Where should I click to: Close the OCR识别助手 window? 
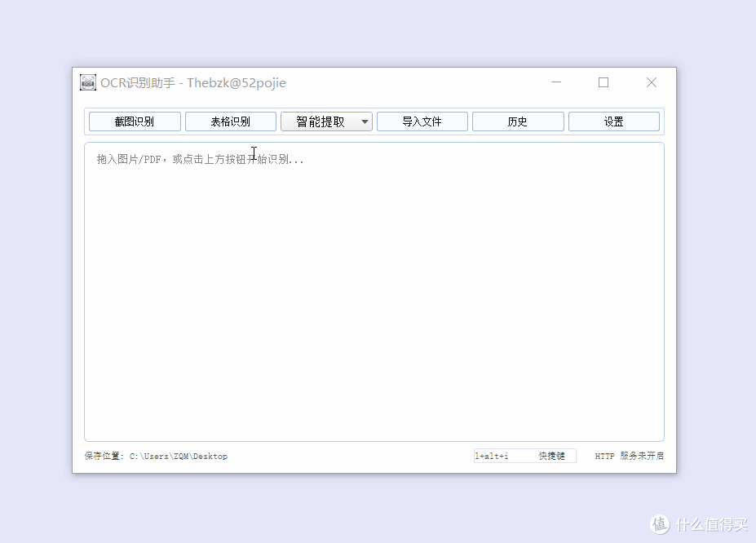[652, 82]
